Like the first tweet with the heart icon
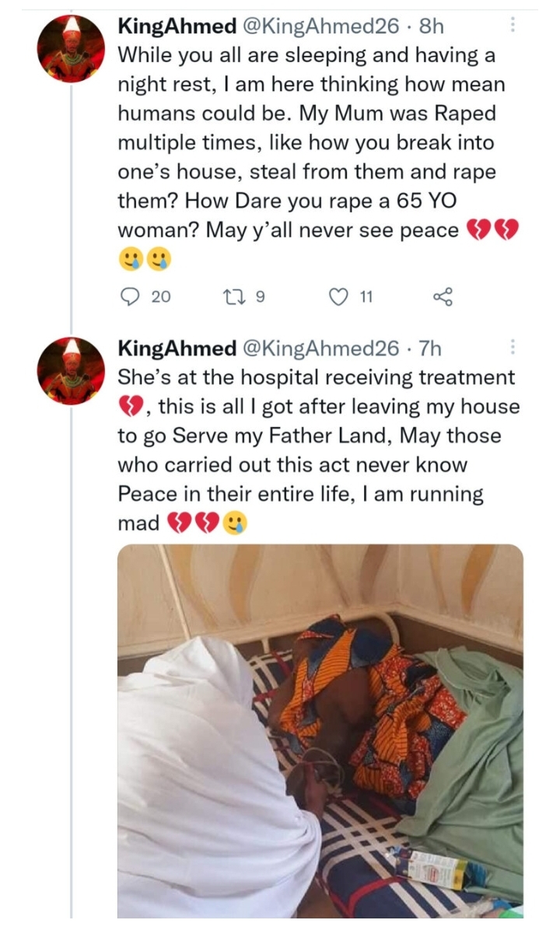 (x=337, y=296)
